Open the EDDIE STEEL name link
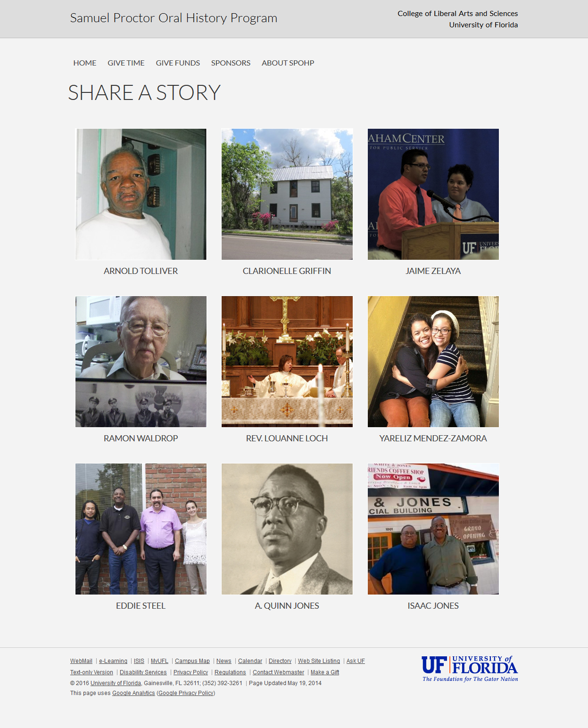This screenshot has width=588, height=728. (141, 606)
